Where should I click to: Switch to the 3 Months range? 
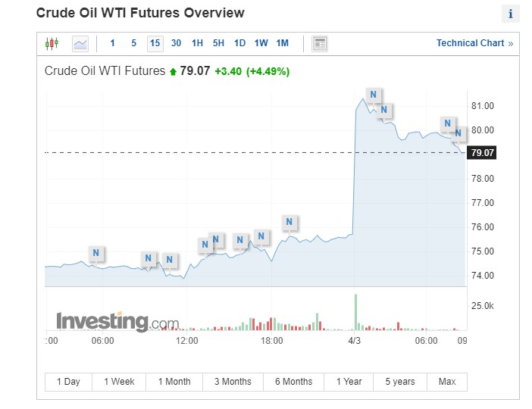231,382
